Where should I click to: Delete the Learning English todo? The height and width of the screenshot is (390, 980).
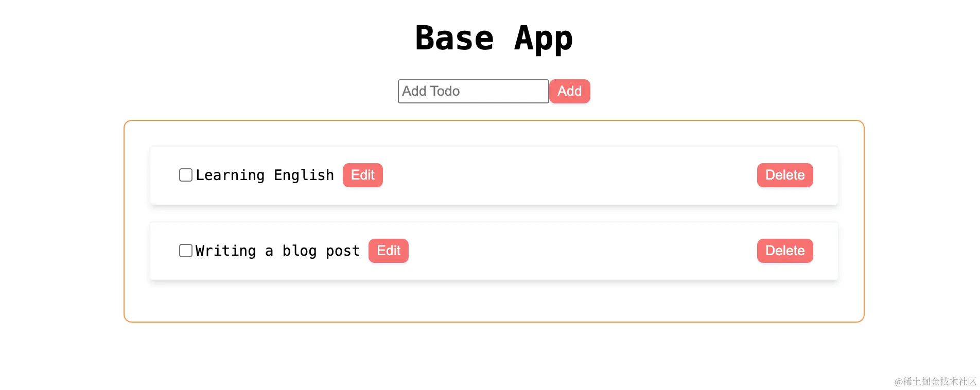coord(784,175)
